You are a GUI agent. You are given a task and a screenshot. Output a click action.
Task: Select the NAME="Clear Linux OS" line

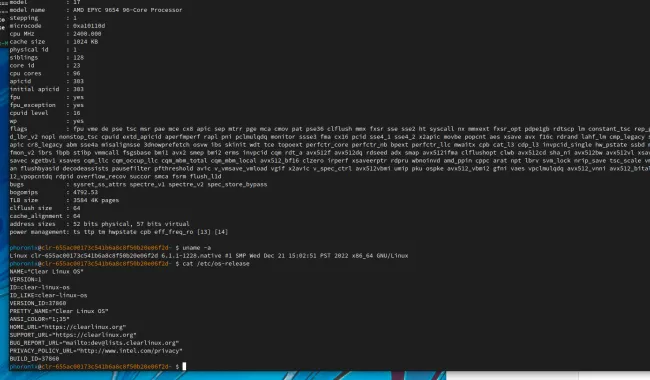coord(46,271)
